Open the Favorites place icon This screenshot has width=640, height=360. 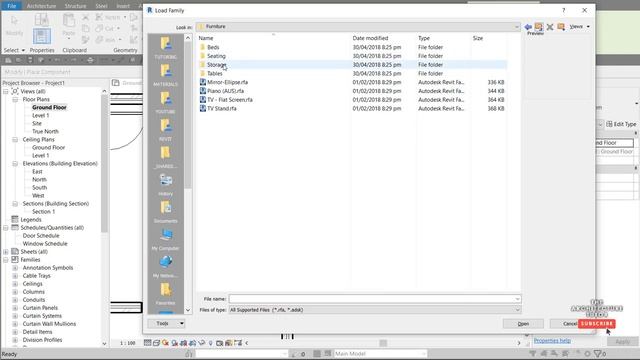click(x=165, y=294)
